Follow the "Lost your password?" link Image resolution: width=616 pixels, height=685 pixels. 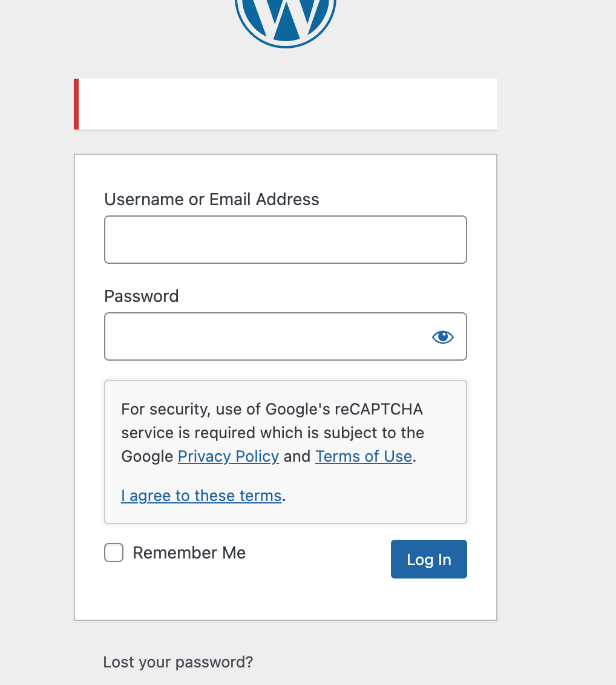pyautogui.click(x=178, y=662)
